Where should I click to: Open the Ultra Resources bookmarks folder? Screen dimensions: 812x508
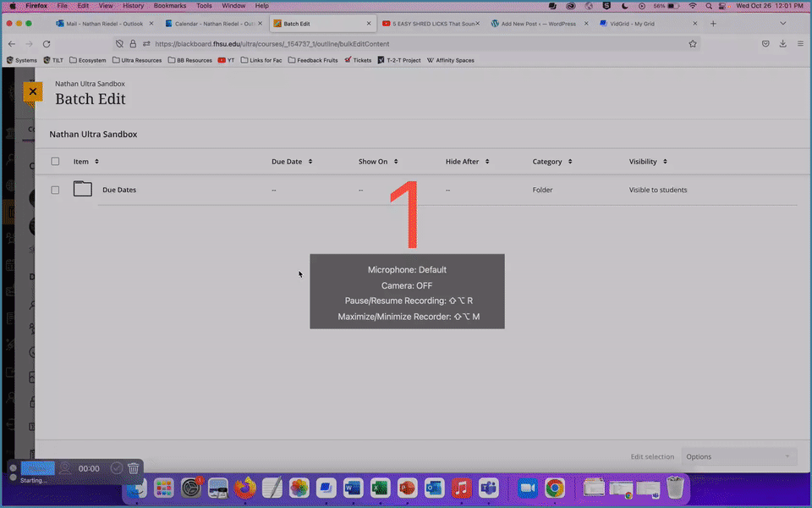coord(137,60)
